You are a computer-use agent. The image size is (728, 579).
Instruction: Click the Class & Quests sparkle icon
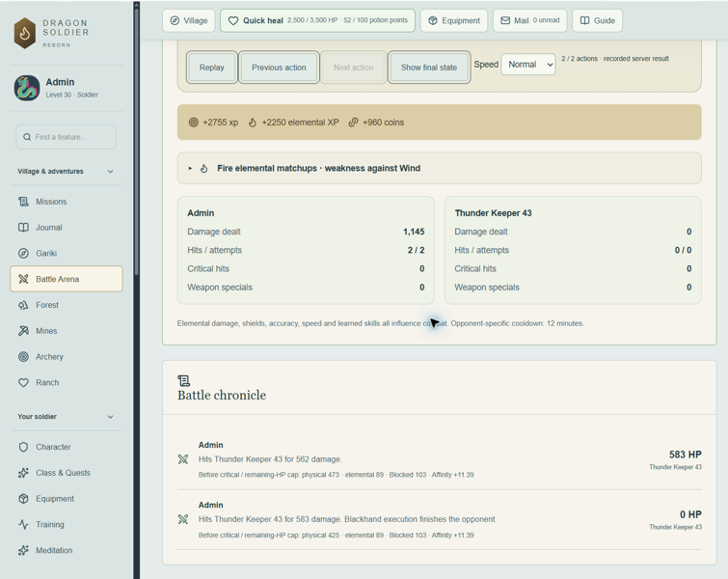[23, 473]
